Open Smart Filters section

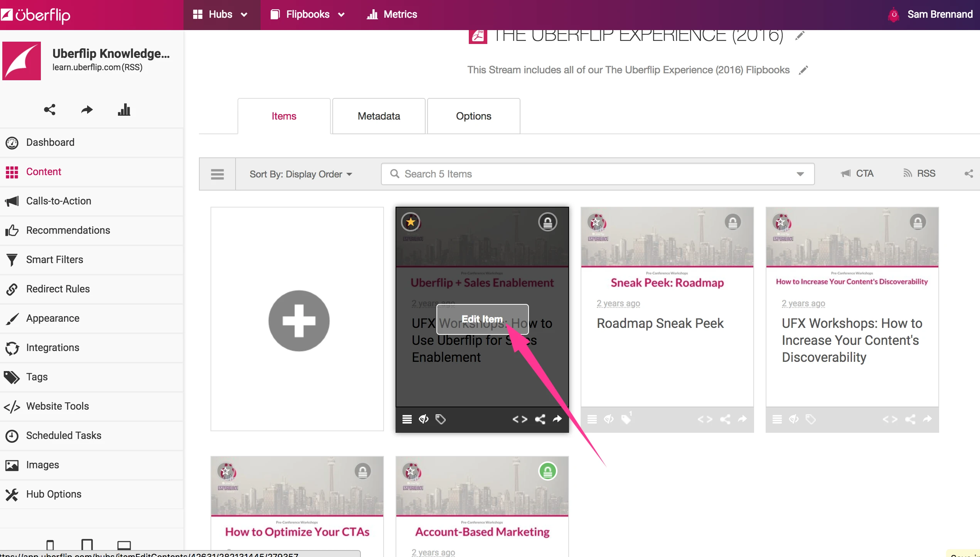[x=91, y=260]
